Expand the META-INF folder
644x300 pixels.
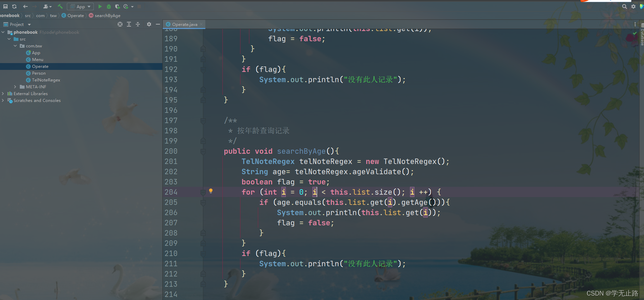15,87
